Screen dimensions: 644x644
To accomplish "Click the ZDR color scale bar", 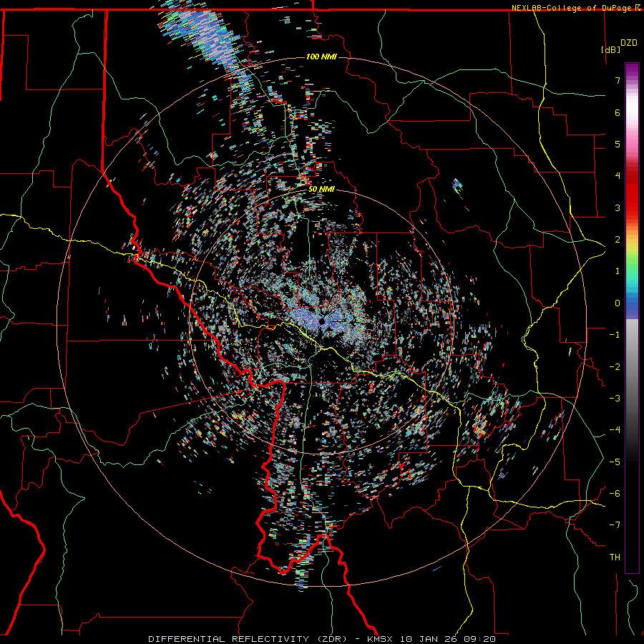I will (632, 318).
